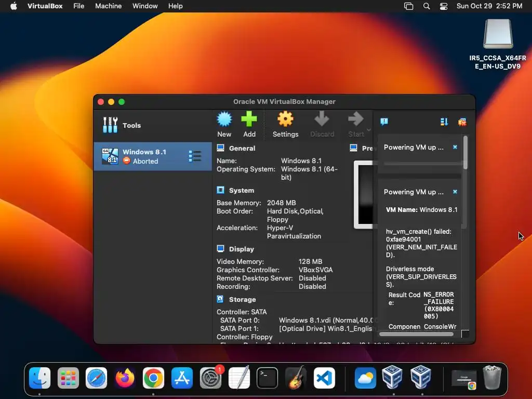532x399 pixels.
Task: Click the Storage section header text
Action: tap(242, 299)
